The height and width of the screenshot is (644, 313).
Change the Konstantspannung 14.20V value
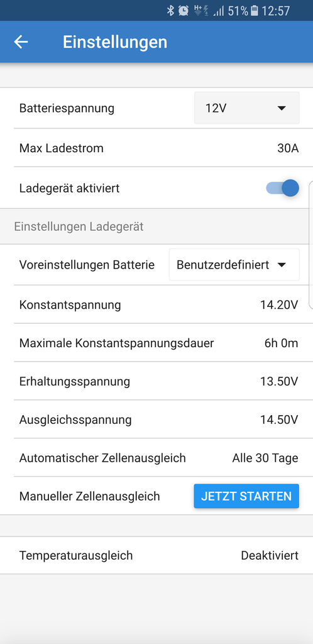pos(156,304)
